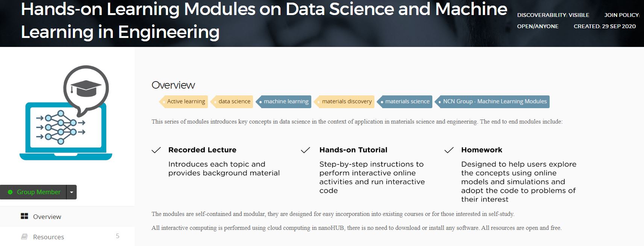
Task: Click the graduation cap speech bubble icon
Action: [86, 89]
